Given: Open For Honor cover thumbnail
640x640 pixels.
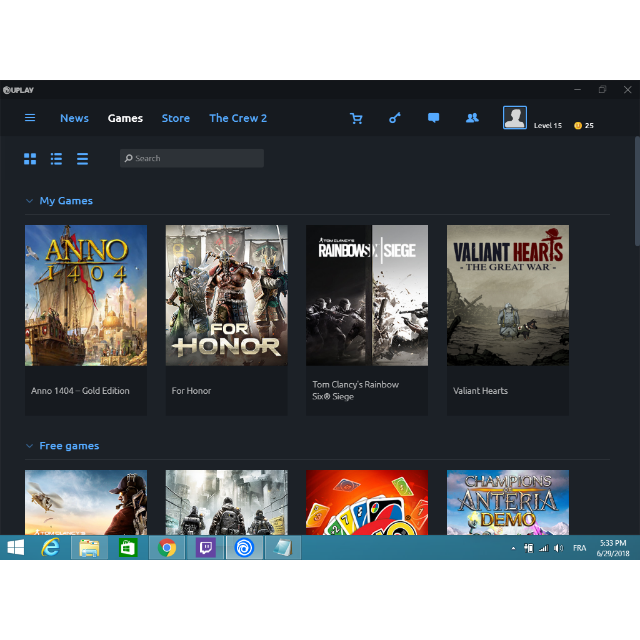Looking at the screenshot, I should [227, 295].
